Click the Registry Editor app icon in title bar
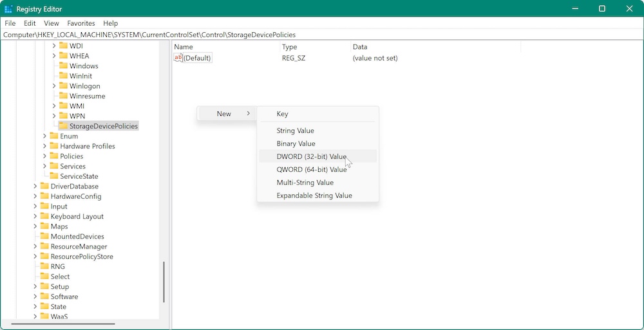Image resolution: width=644 pixels, height=330 pixels. click(x=9, y=9)
